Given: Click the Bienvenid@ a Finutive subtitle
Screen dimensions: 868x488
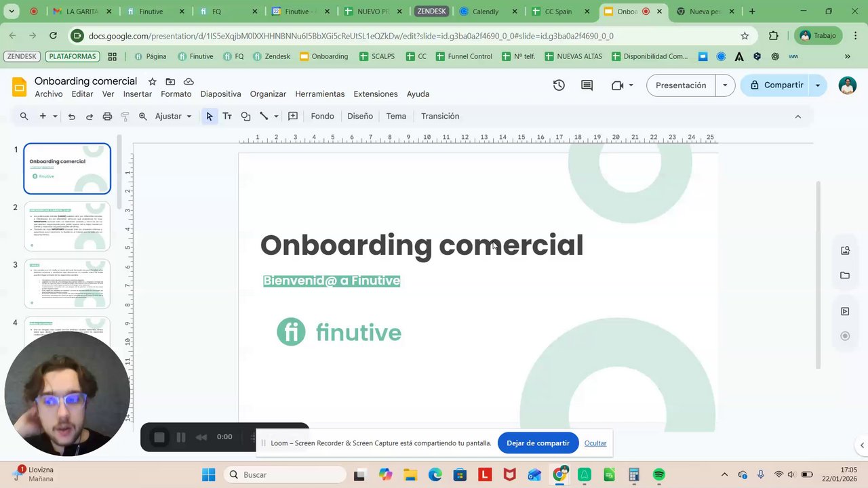Looking at the screenshot, I should 332,281.
